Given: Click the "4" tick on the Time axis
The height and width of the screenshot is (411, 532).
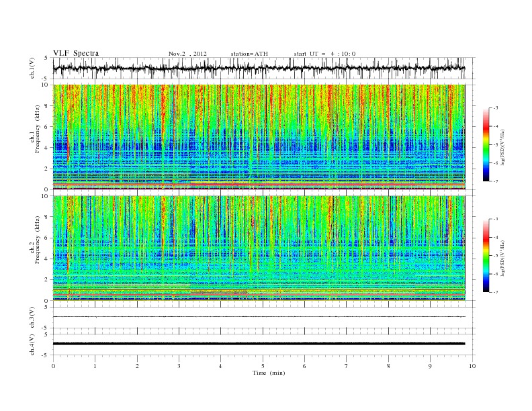Looking at the screenshot, I should point(220,366).
